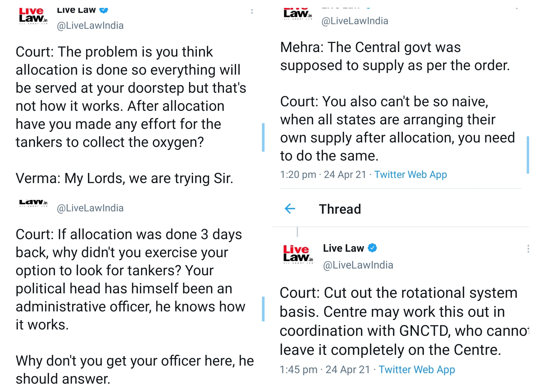Click the verified badge beside Live Law above the rotational system tweet

(x=372, y=248)
